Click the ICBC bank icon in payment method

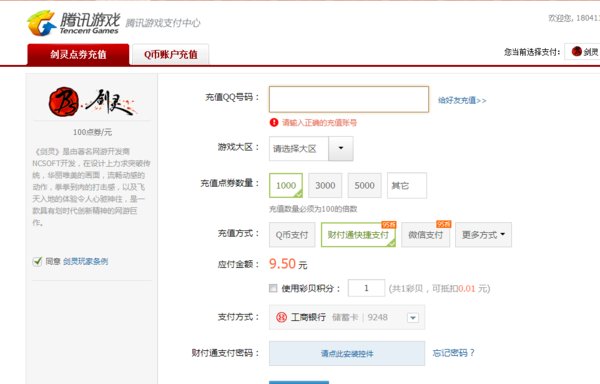tap(281, 317)
